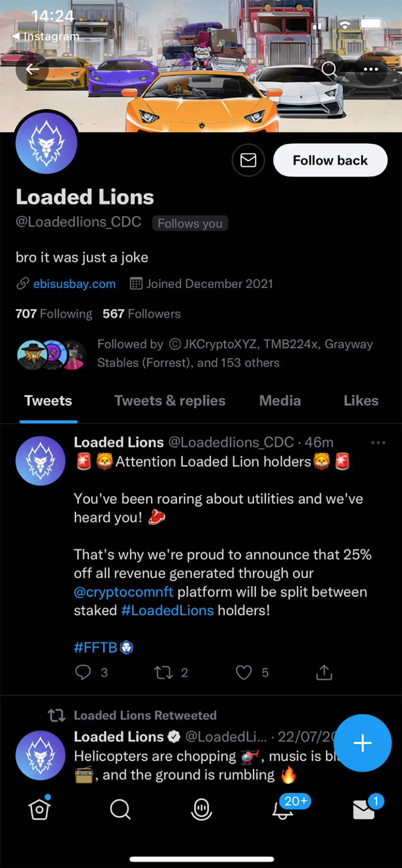This screenshot has height=868, width=402.
Task: Open Spaces microphone tab
Action: [201, 810]
